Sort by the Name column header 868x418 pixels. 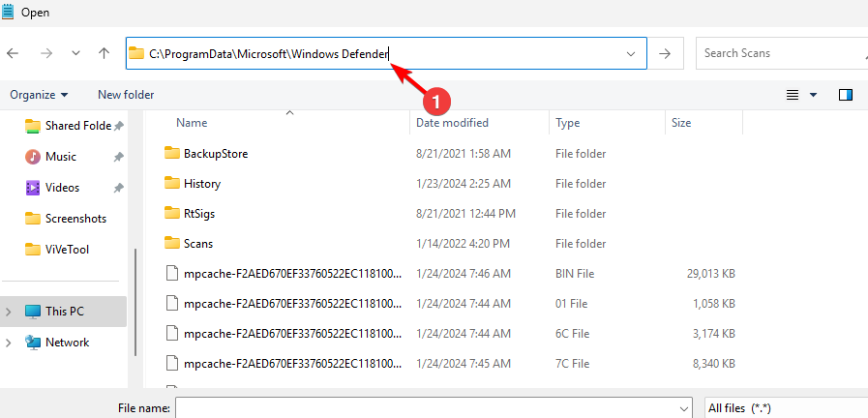[192, 123]
